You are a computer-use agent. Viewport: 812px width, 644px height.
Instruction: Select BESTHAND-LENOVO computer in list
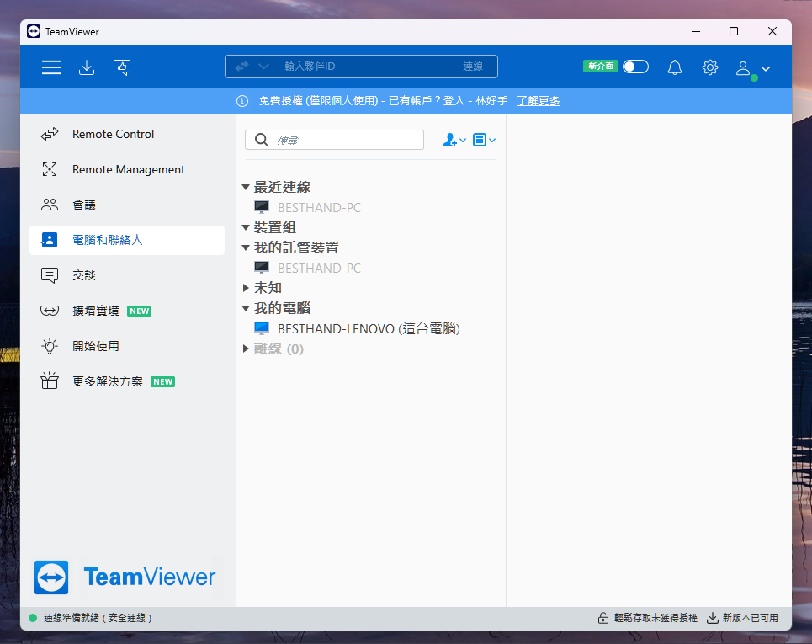[368, 328]
